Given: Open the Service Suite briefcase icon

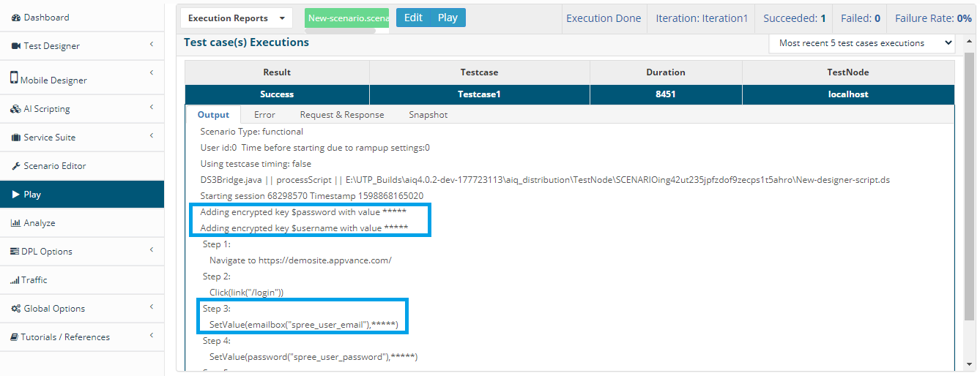Looking at the screenshot, I should [x=16, y=138].
